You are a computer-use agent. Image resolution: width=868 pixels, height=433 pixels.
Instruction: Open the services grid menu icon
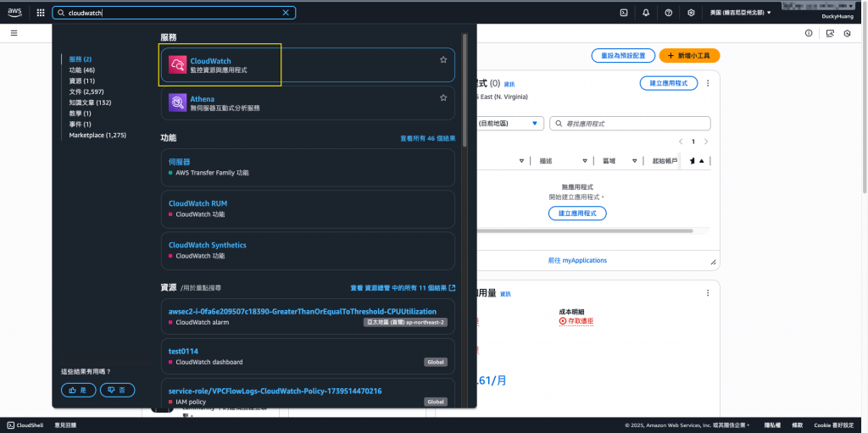click(41, 13)
